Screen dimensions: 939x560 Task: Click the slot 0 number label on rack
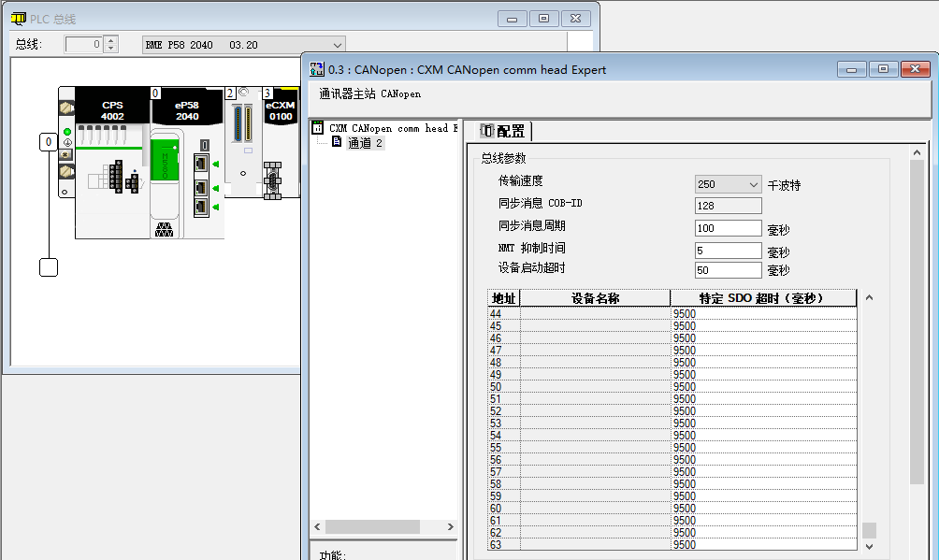coord(155,93)
